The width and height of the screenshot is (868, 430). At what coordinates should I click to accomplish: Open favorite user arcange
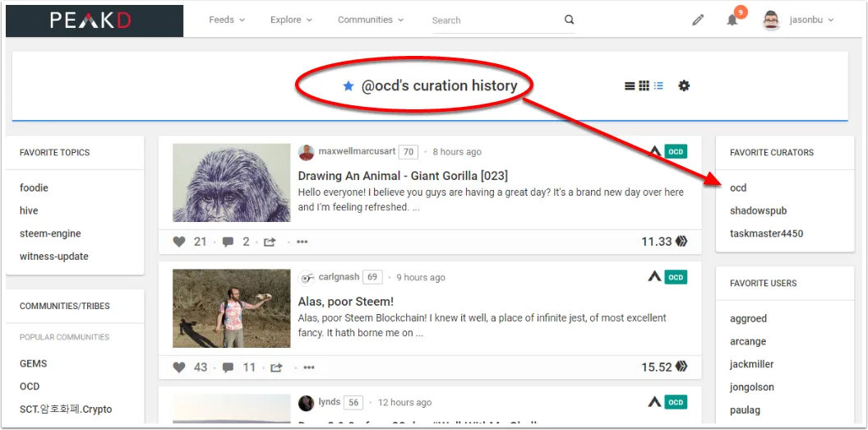(748, 341)
